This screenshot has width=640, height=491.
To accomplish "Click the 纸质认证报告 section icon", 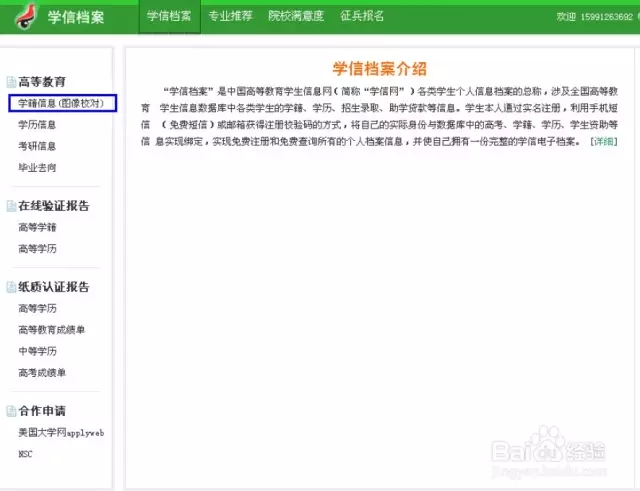I will (11, 287).
